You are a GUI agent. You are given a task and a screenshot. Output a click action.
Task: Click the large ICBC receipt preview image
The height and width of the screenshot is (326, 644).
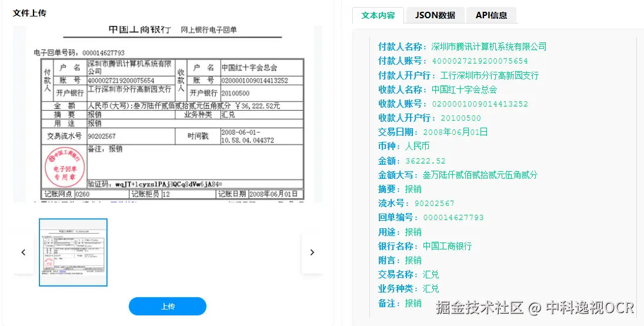pyautogui.click(x=168, y=114)
